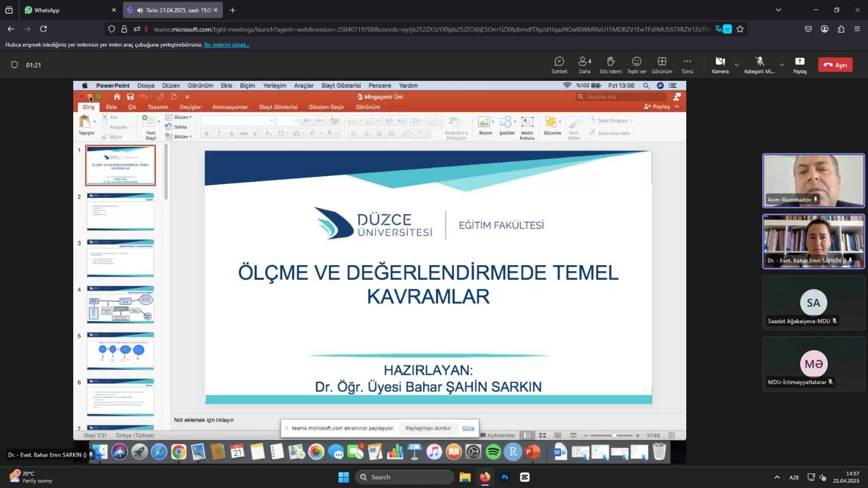Screen dimensions: 868x488
Task: Click the Undo arrow in PowerPoint
Action: pyautogui.click(x=144, y=97)
